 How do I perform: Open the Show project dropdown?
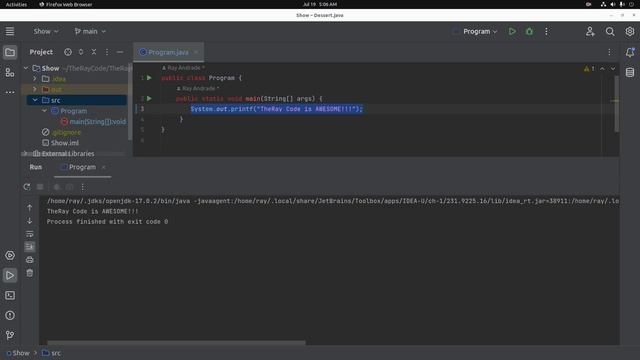pyautogui.click(x=46, y=31)
